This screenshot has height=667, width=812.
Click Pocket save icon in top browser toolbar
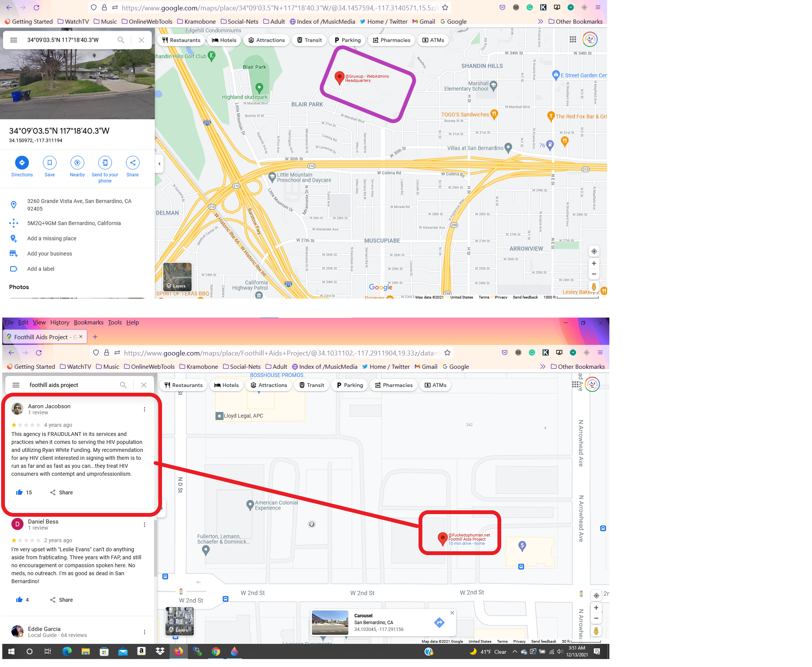(502, 8)
